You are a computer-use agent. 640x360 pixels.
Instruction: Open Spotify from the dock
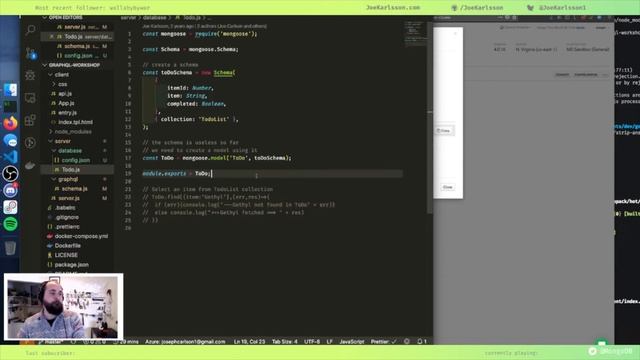tap(10, 224)
